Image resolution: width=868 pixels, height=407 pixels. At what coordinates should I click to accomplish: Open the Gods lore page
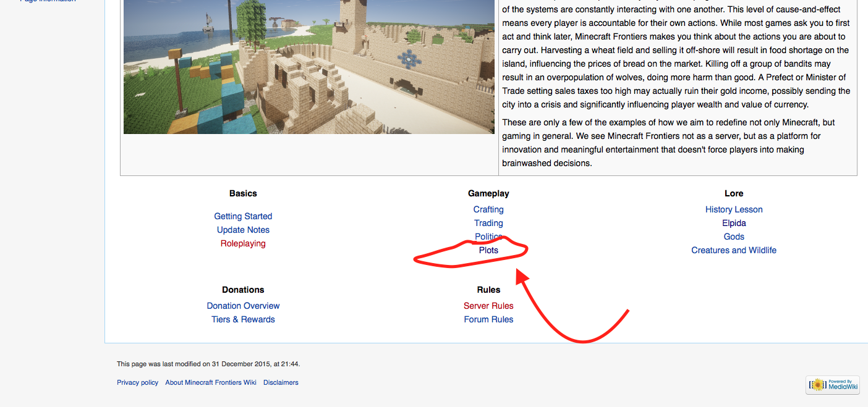734,237
